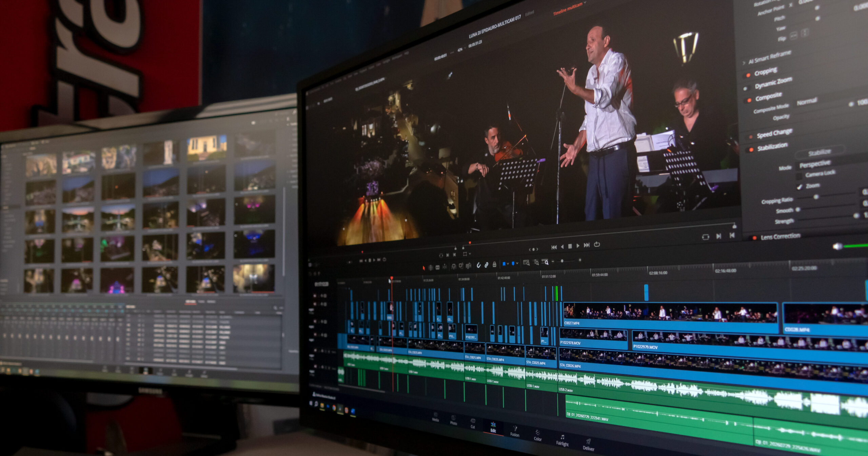
Task: Switch to the Media page tab
Action: pyautogui.click(x=436, y=417)
